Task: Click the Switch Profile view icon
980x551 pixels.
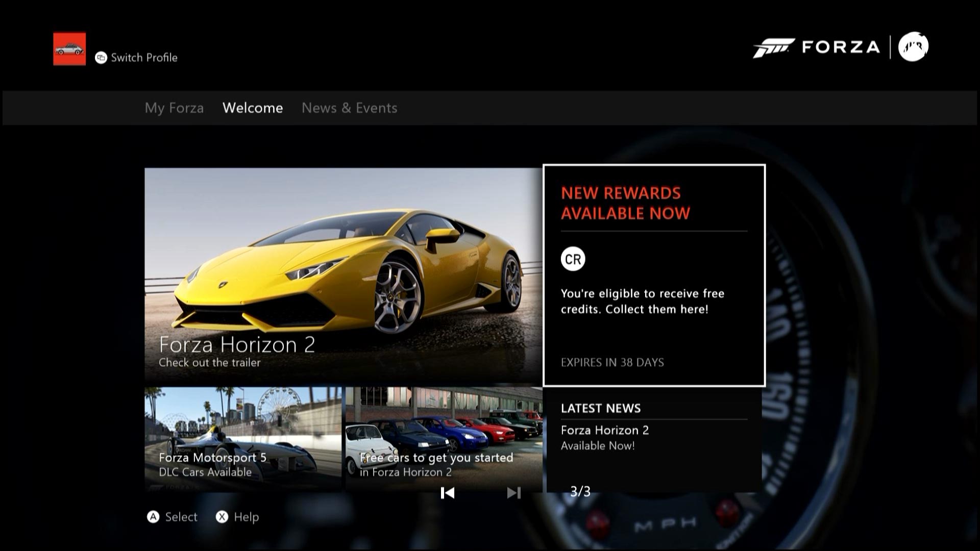Action: (x=101, y=58)
